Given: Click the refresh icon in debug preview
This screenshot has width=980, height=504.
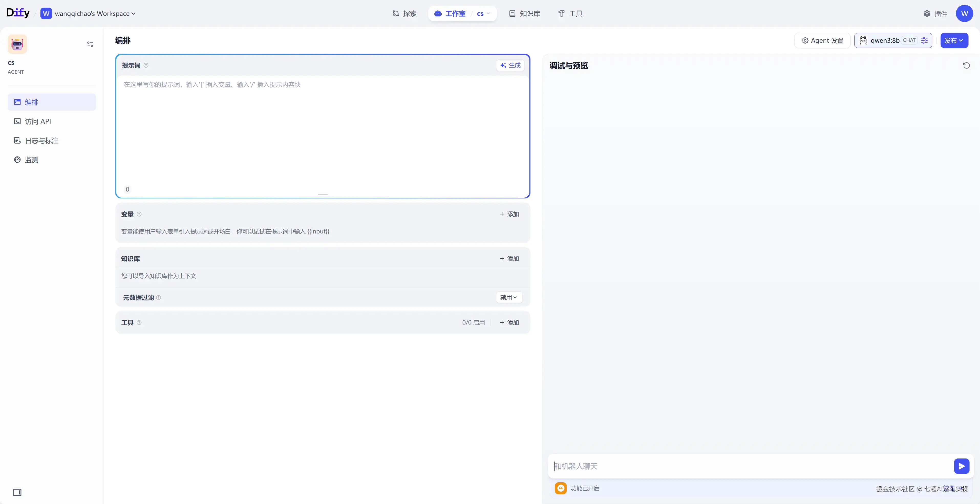Looking at the screenshot, I should [x=966, y=65].
